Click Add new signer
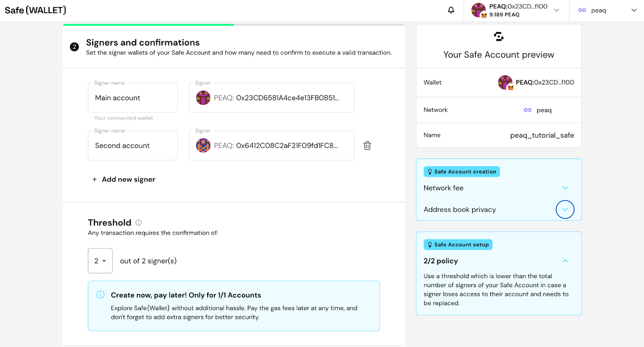The height and width of the screenshot is (347, 644). click(124, 180)
